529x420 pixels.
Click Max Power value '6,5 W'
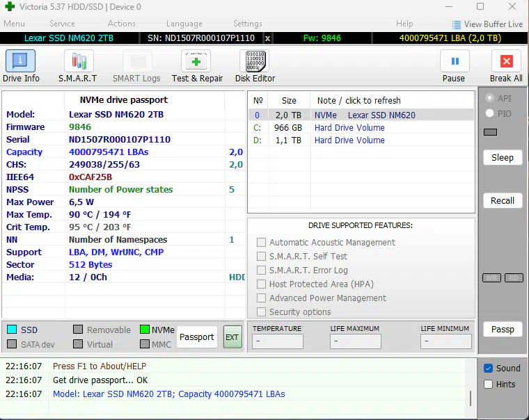point(81,202)
